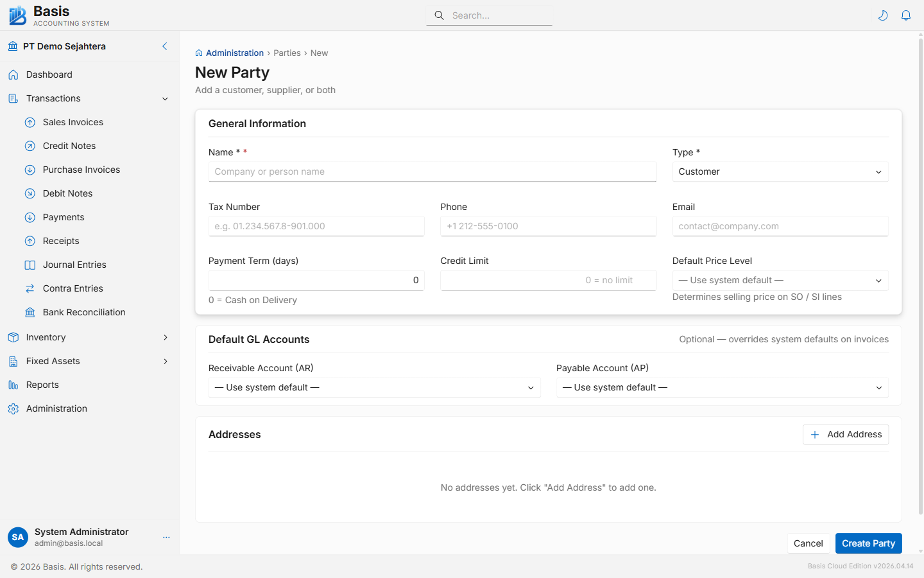Go to Dashboard in sidebar
Image resolution: width=924 pixels, height=578 pixels.
point(49,74)
